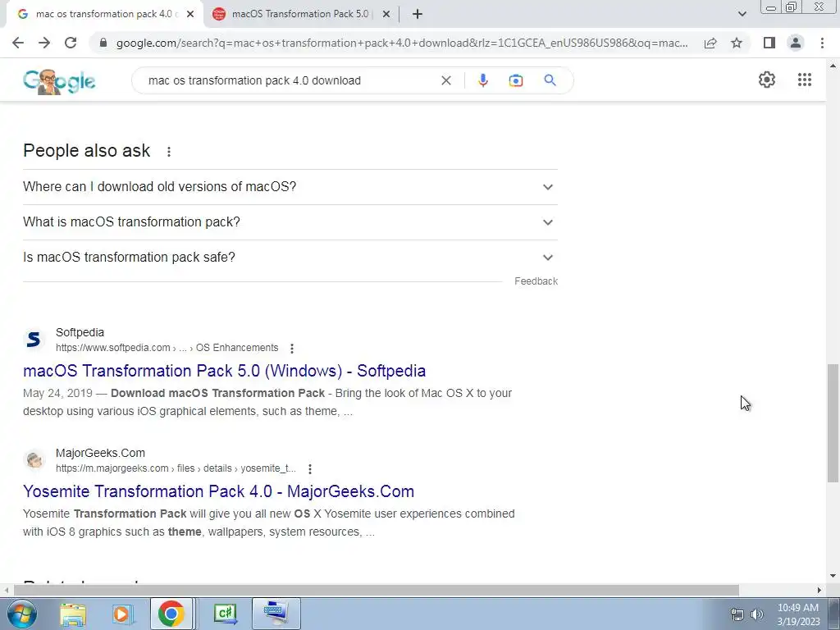
Task: Share this page icon in address bar
Action: pyautogui.click(x=710, y=43)
